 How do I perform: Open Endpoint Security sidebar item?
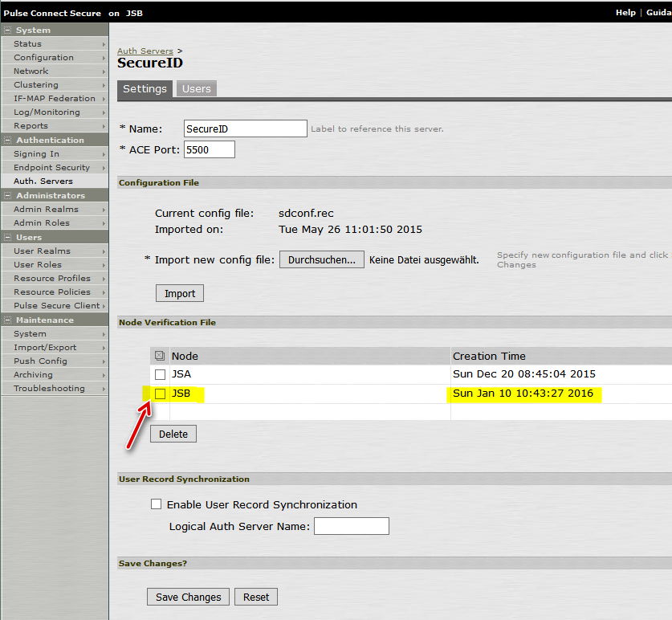click(x=55, y=168)
